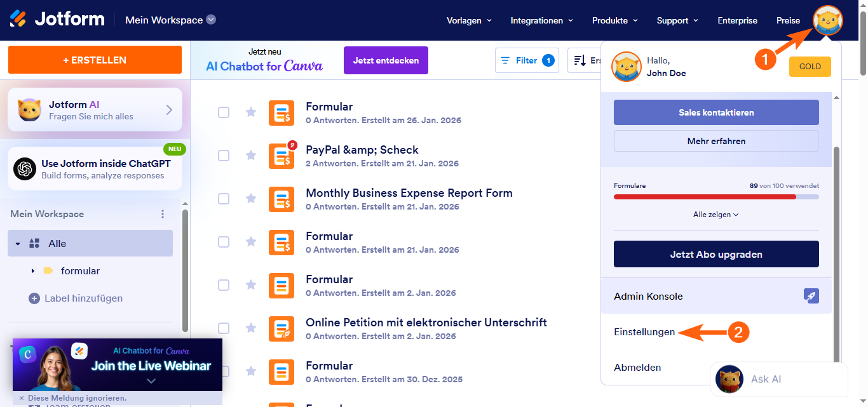
Task: Expand the formular folder tree arrow
Action: click(x=33, y=271)
